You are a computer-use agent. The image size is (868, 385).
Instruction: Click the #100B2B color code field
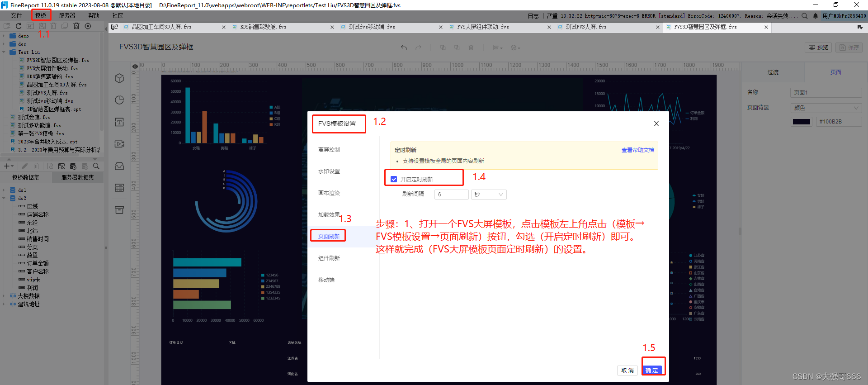click(839, 122)
